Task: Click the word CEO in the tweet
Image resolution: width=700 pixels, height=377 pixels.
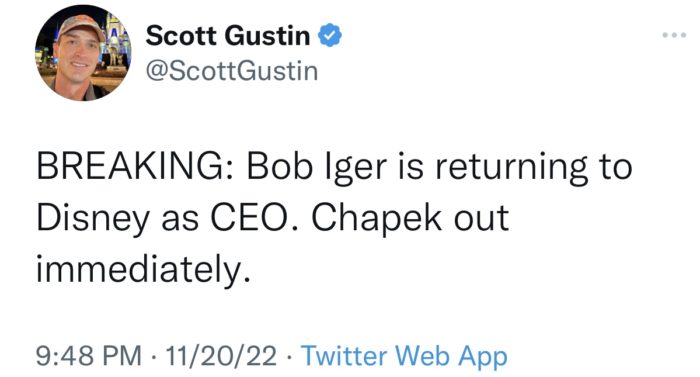Action: tap(253, 218)
